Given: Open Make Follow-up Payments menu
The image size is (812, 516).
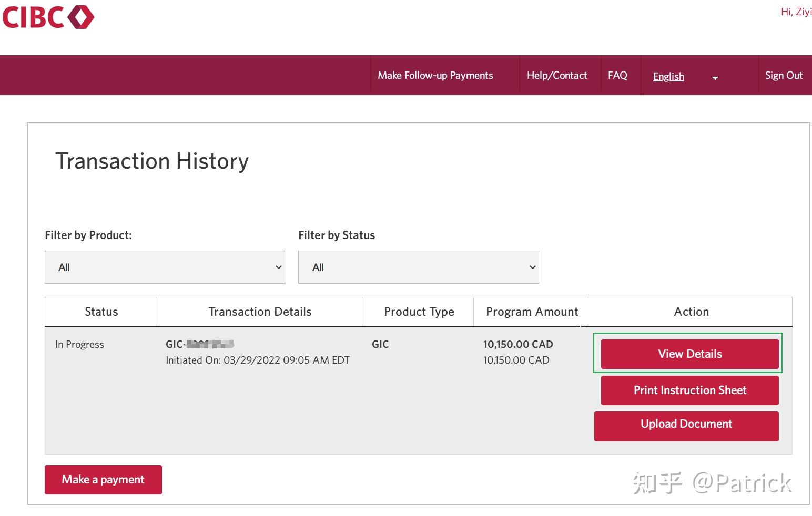Looking at the screenshot, I should (435, 76).
